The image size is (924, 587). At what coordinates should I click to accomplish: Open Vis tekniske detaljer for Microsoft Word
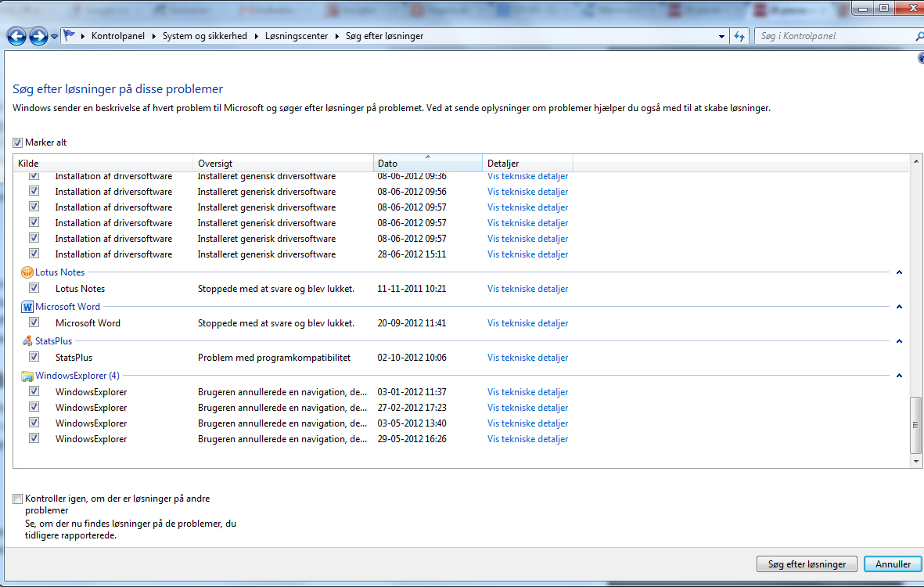coord(527,323)
